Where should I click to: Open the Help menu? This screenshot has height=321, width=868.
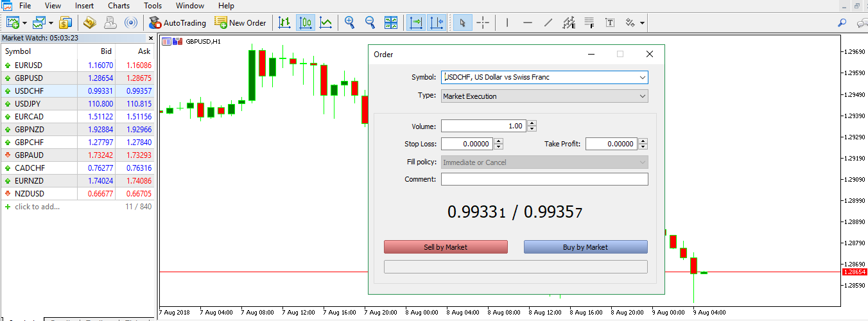click(x=226, y=6)
